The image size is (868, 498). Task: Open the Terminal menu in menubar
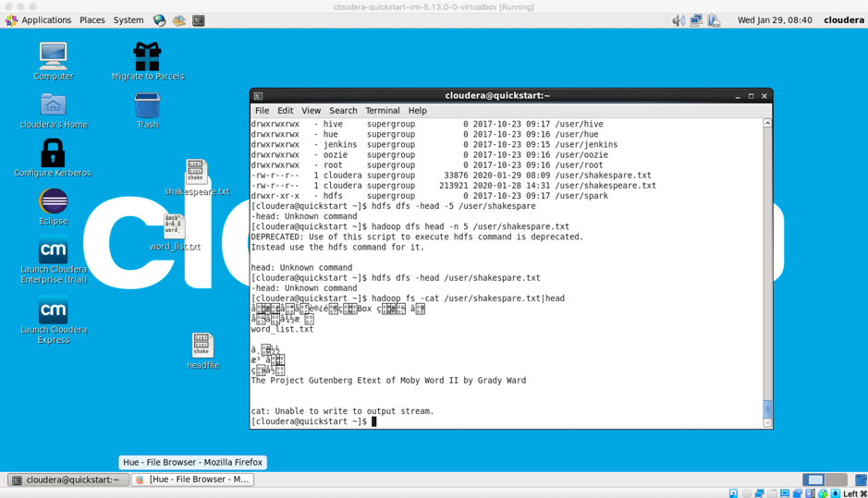(x=382, y=111)
